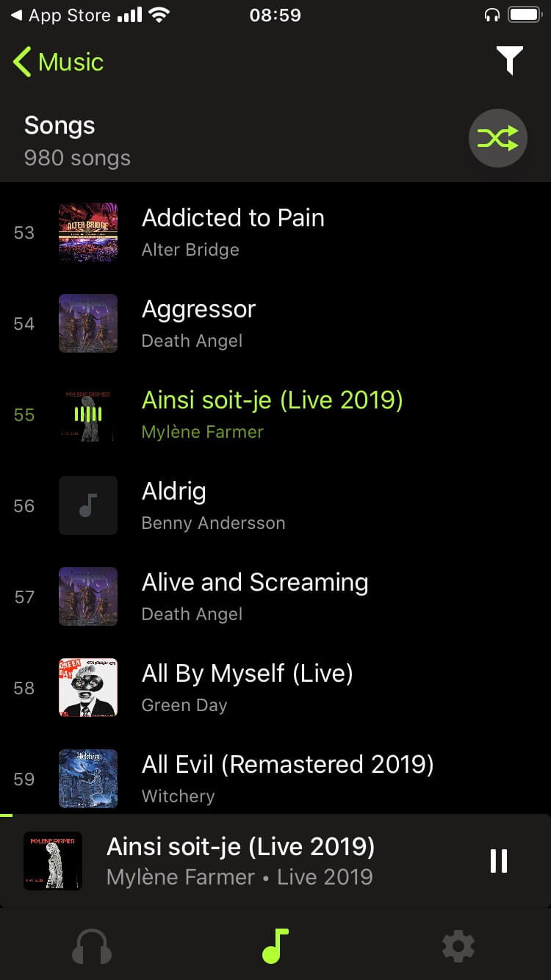Select the music note library tab
Screen dimensions: 551x980
[275, 946]
